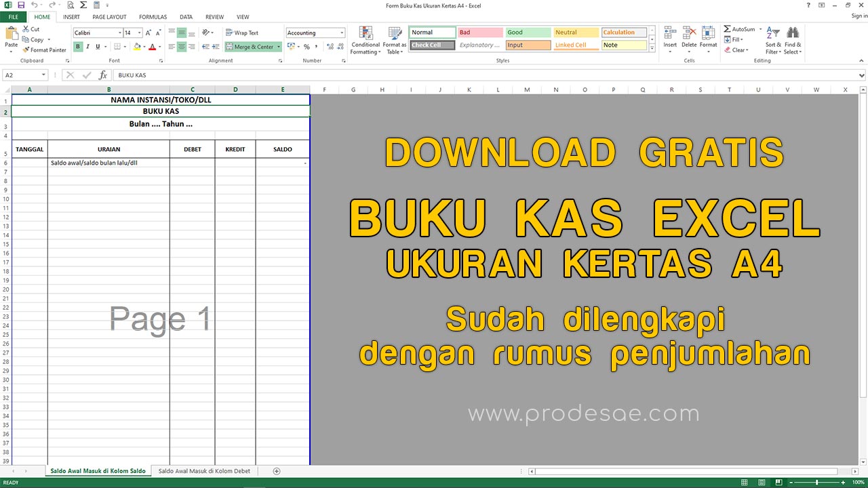Screen dimensions: 868x488
Task: Toggle Underline formatting
Action: coord(98,47)
